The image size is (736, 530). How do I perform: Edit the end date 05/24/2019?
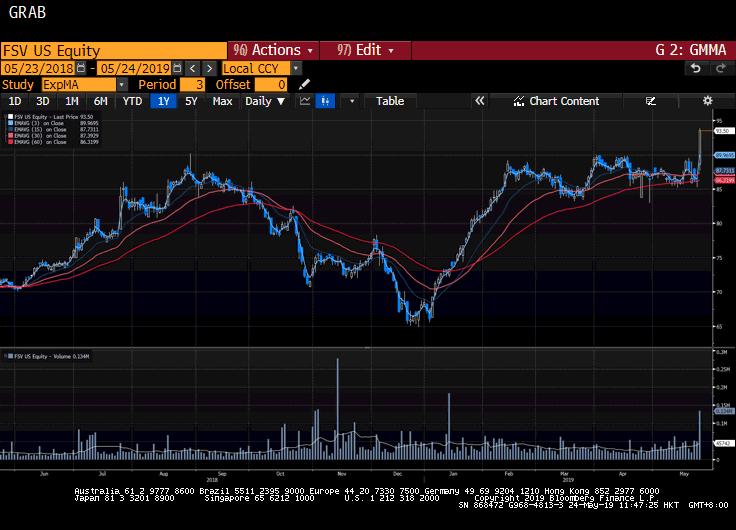coord(135,69)
